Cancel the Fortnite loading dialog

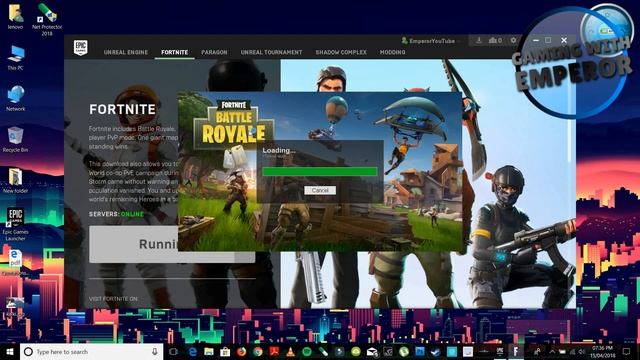320,190
